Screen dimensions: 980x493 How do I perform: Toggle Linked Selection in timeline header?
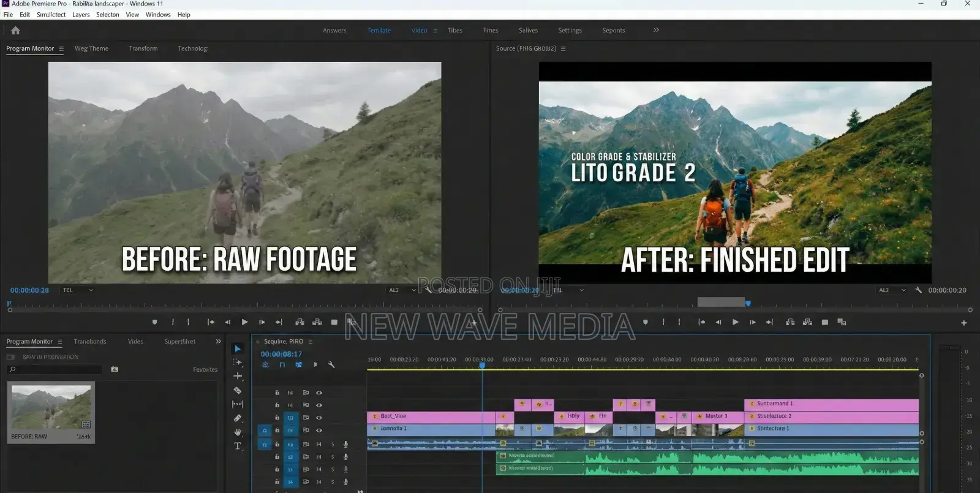click(x=298, y=365)
